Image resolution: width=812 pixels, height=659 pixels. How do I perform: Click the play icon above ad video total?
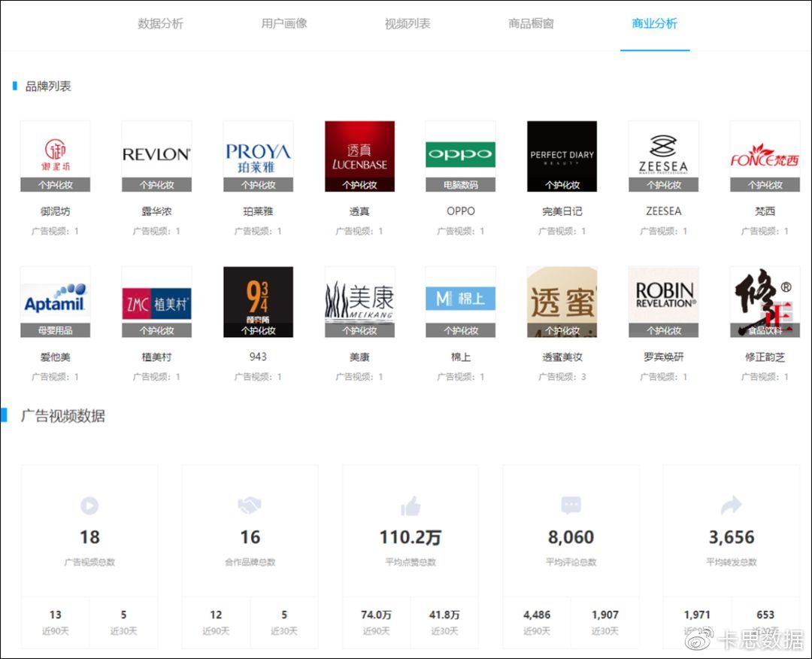[89, 506]
